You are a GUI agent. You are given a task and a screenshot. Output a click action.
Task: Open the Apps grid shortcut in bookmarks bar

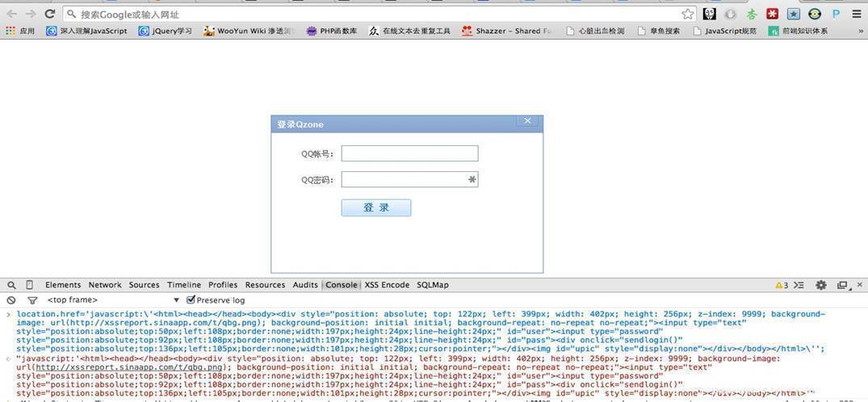pos(20,31)
